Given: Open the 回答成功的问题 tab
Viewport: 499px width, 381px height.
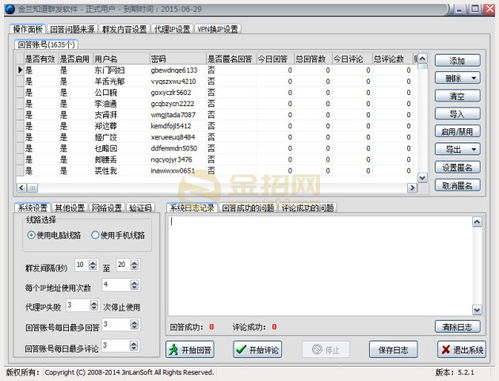Looking at the screenshot, I should tap(248, 208).
